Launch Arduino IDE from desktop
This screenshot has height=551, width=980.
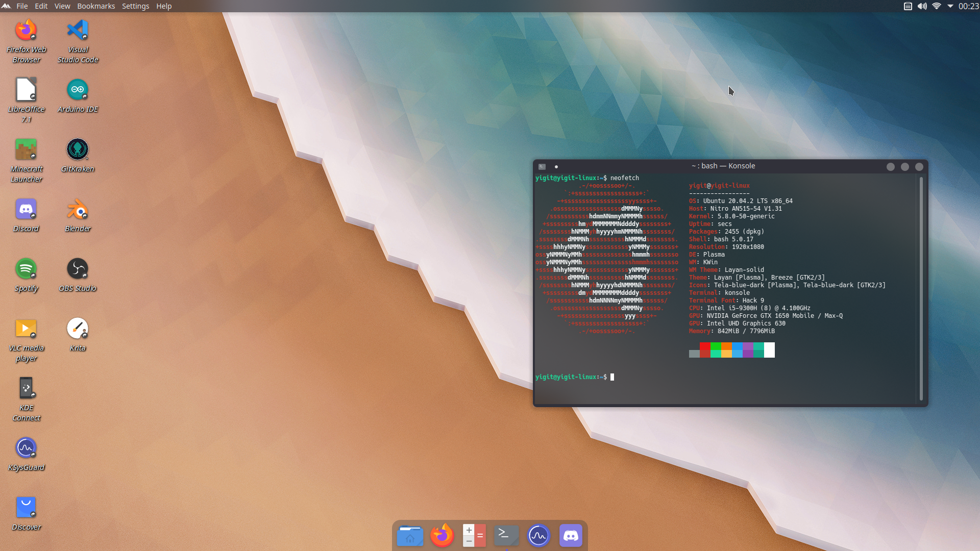[78, 90]
